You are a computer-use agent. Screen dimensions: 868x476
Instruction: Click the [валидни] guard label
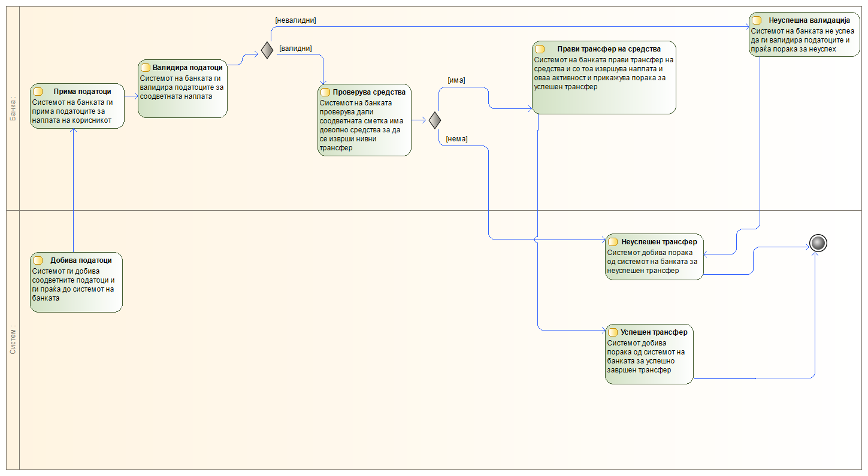295,48
